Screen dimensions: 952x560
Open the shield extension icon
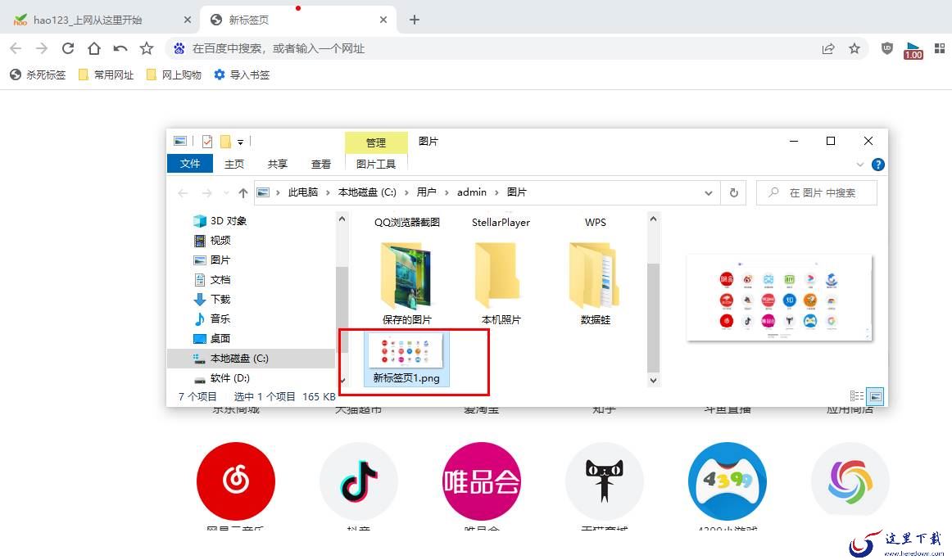coord(887,48)
